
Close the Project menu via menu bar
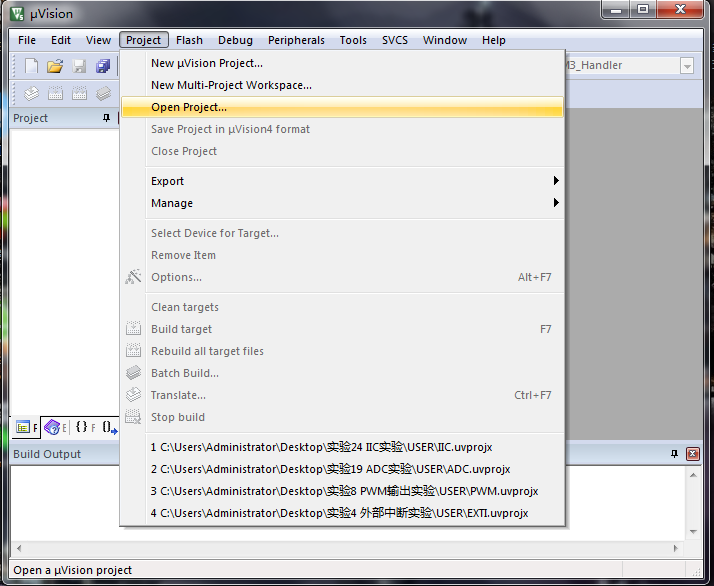point(143,40)
